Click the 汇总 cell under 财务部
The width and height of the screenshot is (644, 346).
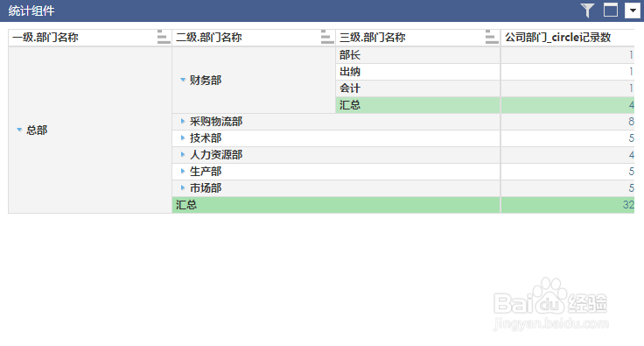418,105
